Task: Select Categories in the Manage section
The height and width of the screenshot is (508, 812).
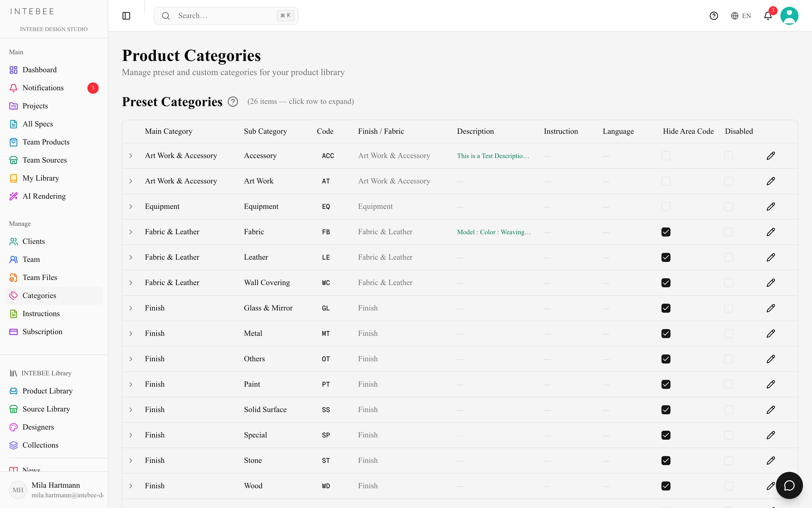Action: [x=54, y=296]
